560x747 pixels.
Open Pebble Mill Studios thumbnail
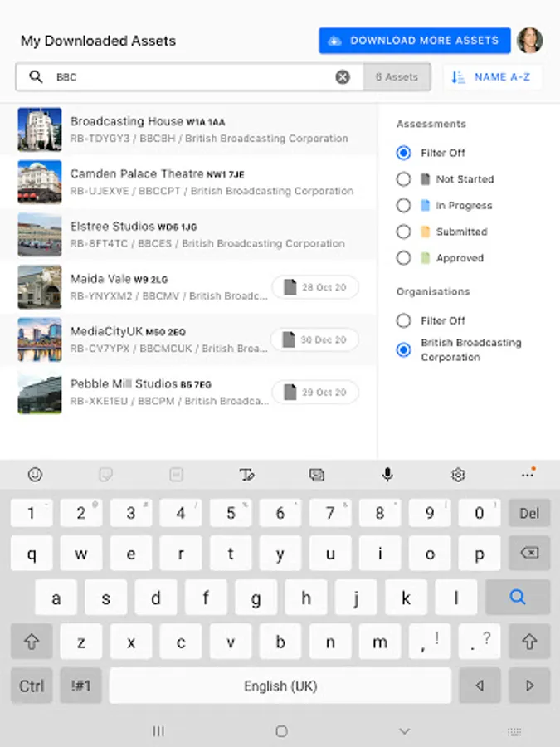click(40, 392)
